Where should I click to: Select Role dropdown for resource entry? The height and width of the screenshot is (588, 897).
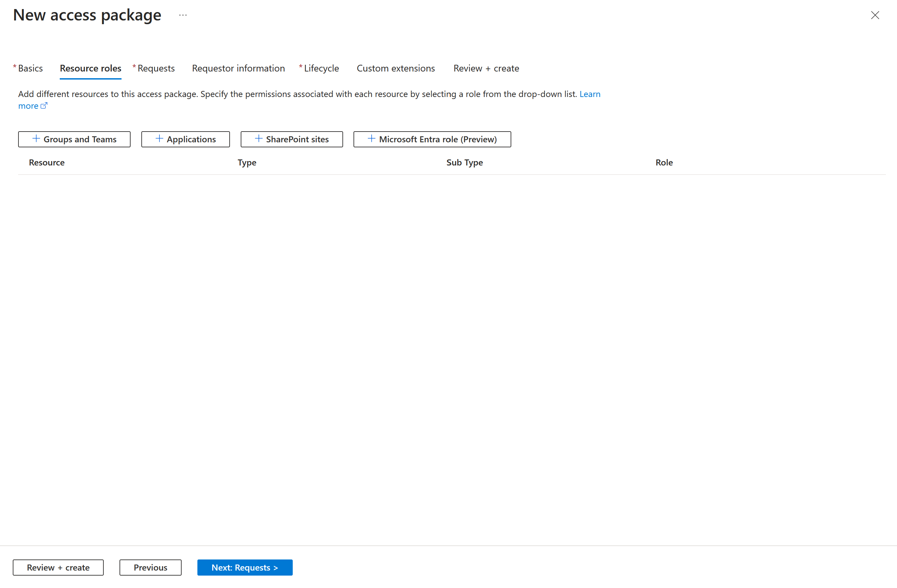[664, 162]
